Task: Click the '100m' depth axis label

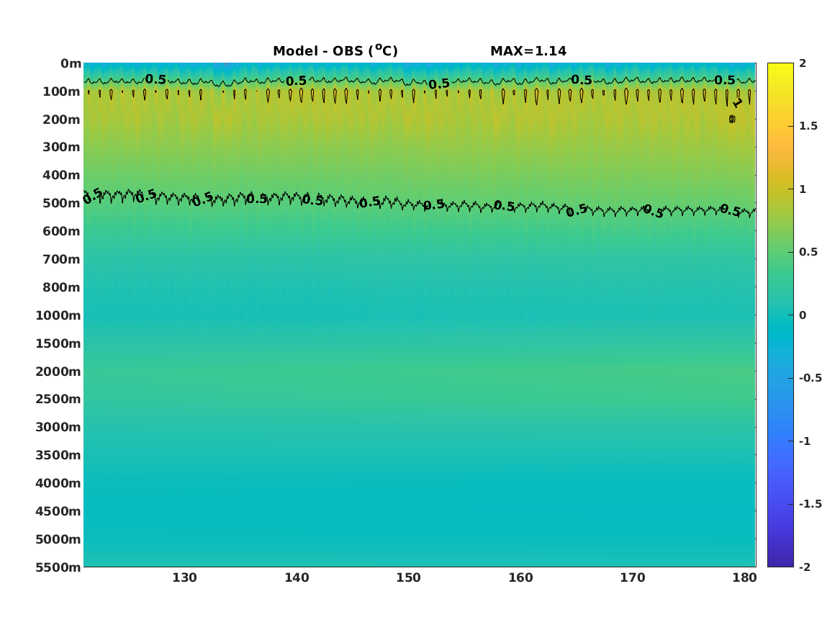Action: click(61, 91)
